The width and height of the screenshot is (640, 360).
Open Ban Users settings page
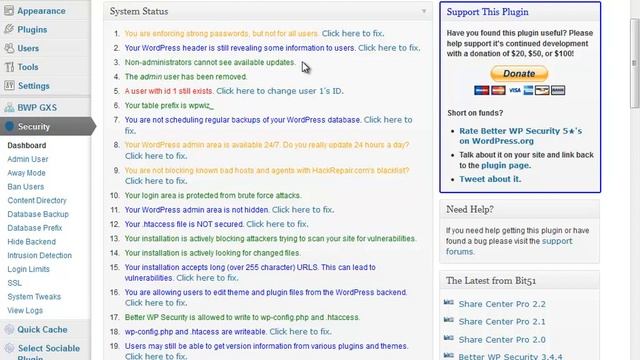pos(26,187)
